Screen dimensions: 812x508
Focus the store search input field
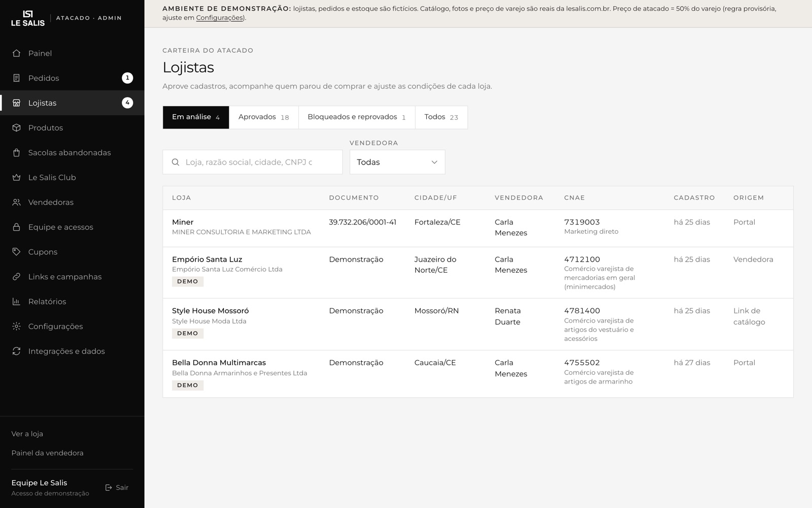pos(253,162)
